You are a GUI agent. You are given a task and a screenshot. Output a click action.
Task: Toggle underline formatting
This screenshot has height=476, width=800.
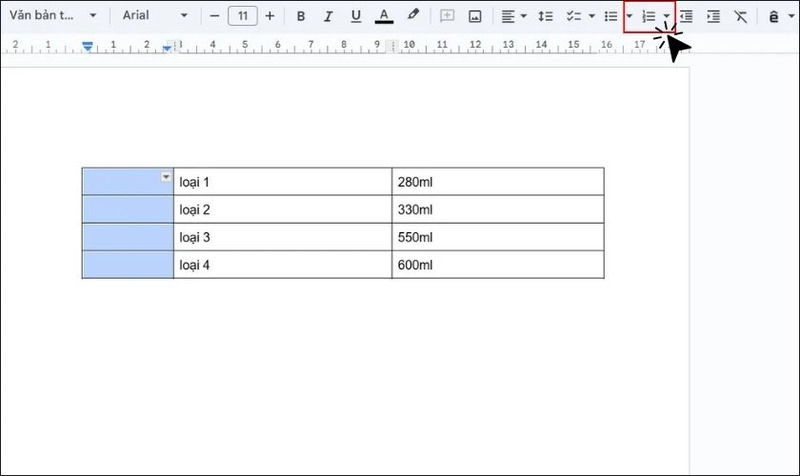click(x=355, y=17)
